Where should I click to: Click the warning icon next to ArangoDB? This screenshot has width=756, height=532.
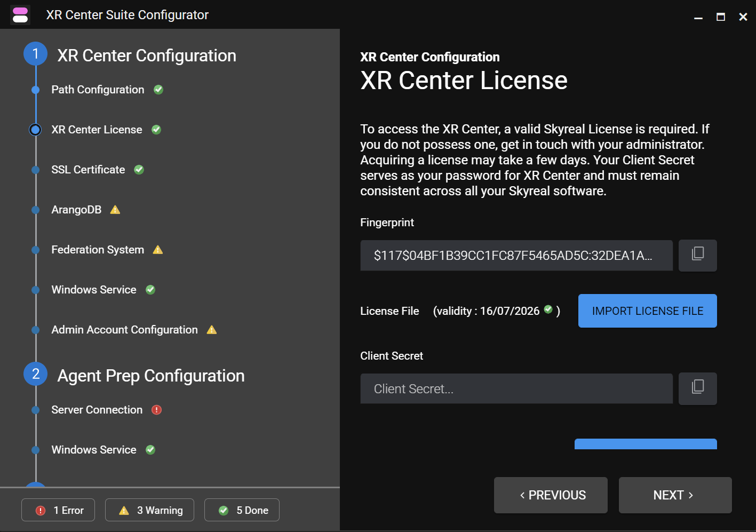tap(115, 210)
